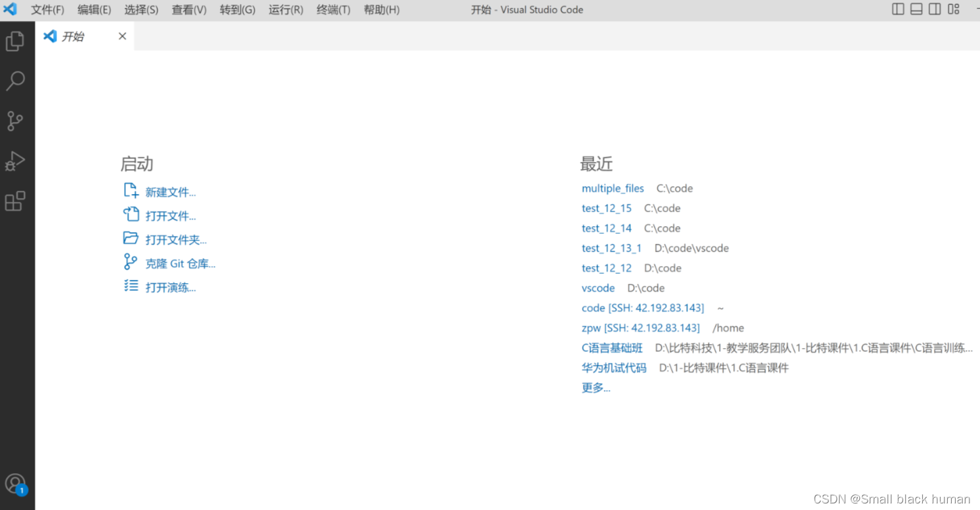This screenshot has height=510, width=980.
Task: Open the customize layout icon
Action: pyautogui.click(x=954, y=9)
